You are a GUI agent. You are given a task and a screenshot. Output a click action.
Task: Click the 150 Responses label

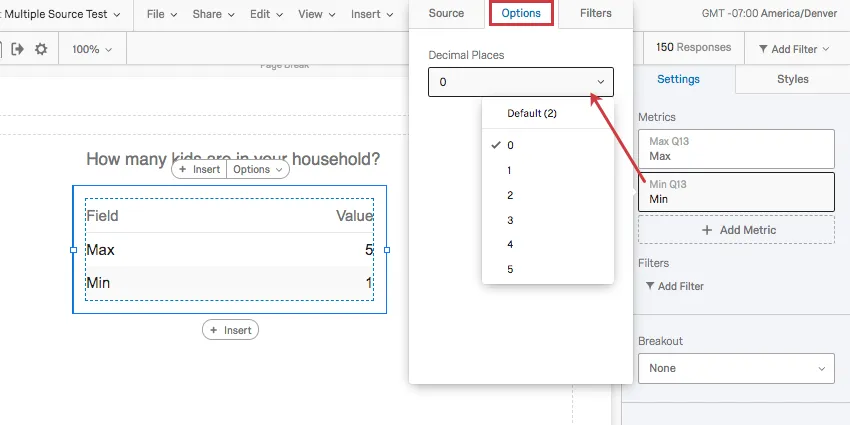(x=693, y=48)
